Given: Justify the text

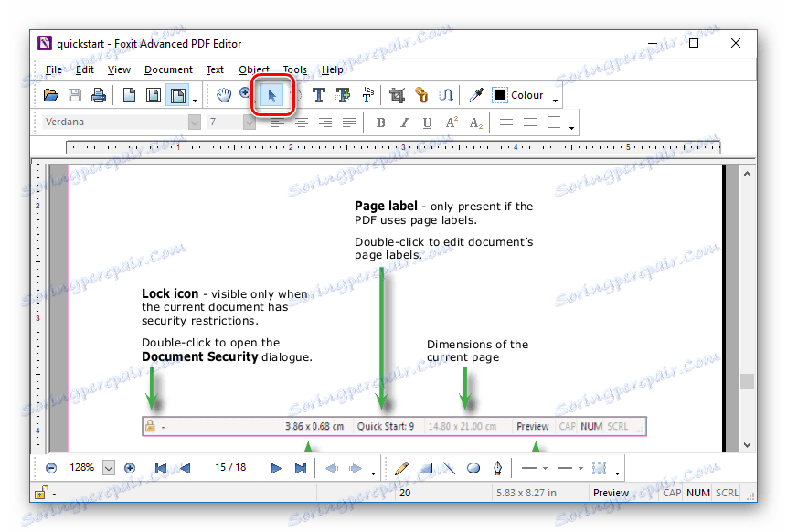Looking at the screenshot, I should click(349, 122).
